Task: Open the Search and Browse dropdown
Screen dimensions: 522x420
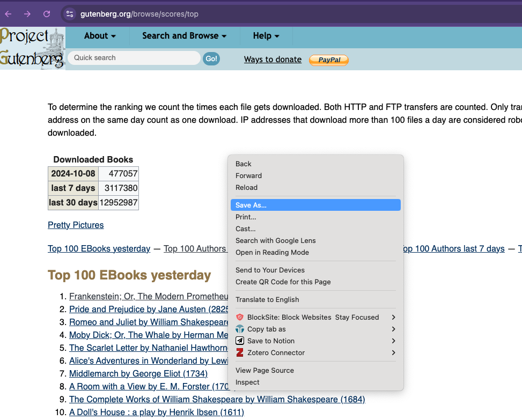Action: coord(184,36)
